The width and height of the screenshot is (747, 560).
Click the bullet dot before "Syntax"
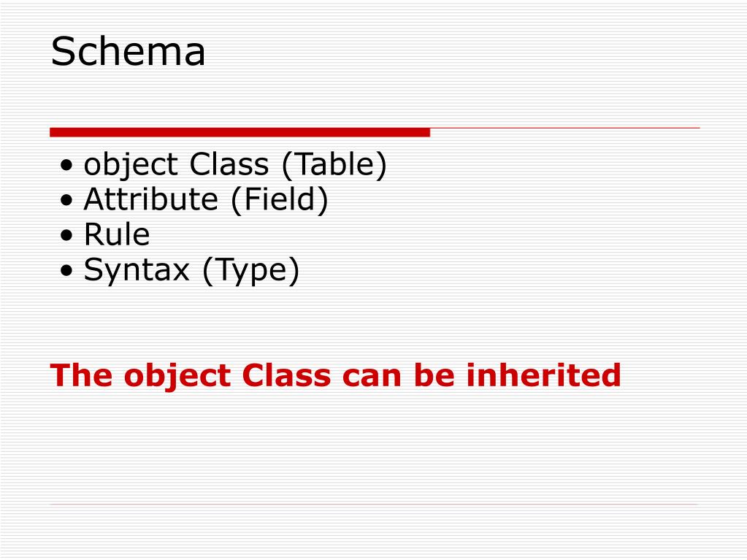(66, 271)
